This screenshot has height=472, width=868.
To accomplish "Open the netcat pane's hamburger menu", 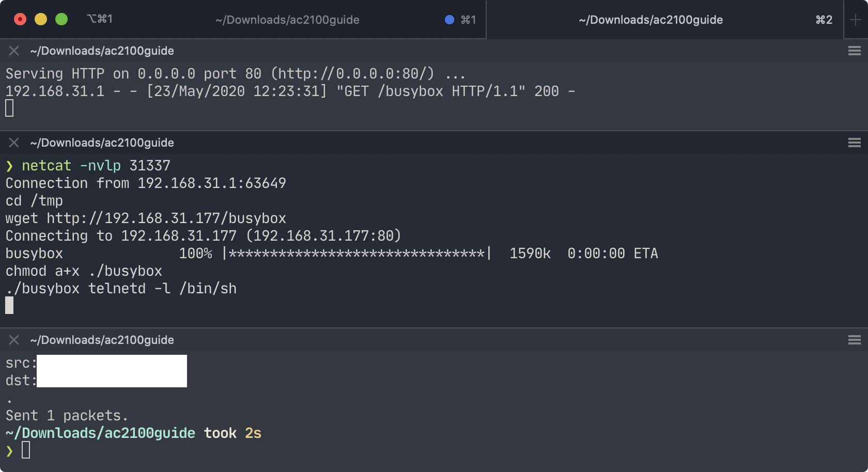I will 855,143.
